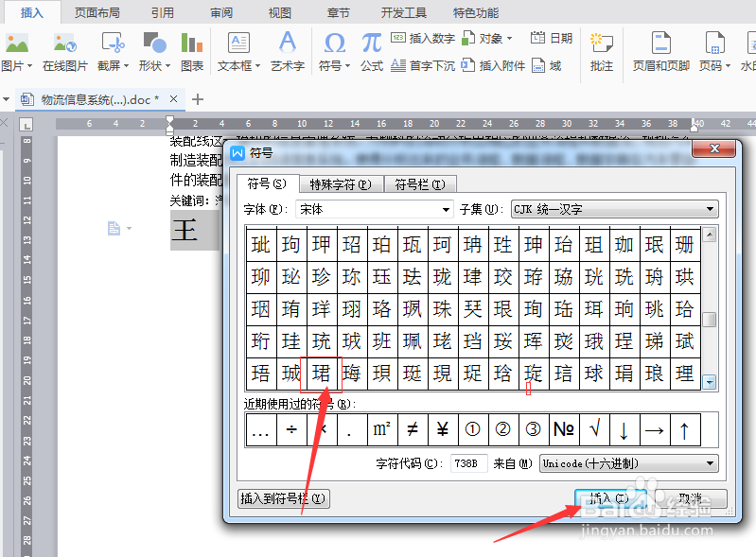Expand the 形状 dropdown arrow
This screenshot has height=557, width=756.
[167, 65]
